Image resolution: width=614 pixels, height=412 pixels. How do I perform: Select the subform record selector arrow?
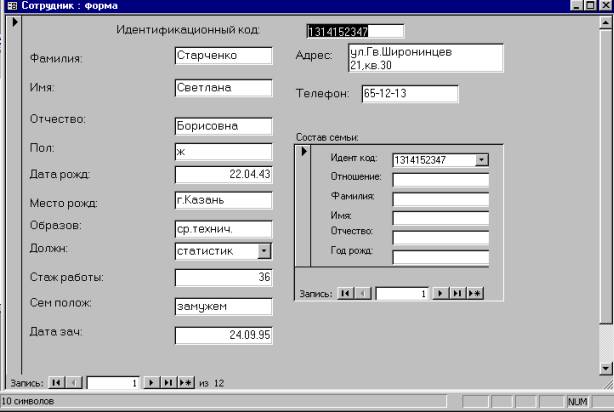303,151
